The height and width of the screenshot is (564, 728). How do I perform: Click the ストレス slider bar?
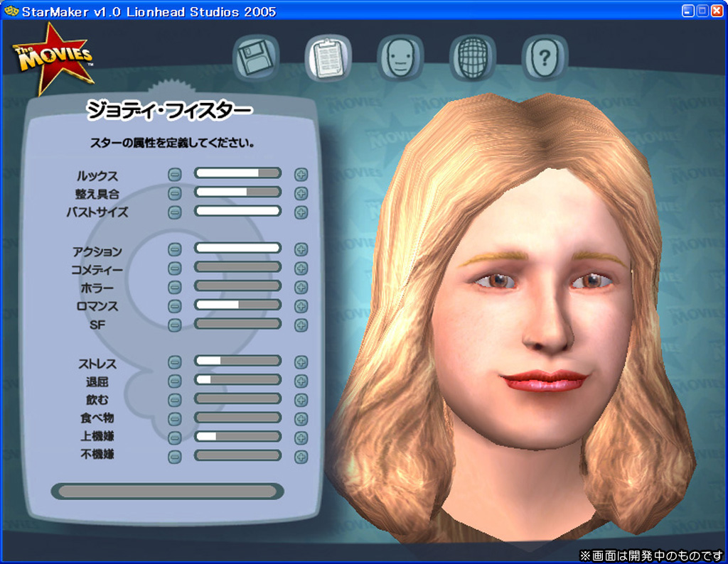[x=237, y=361]
